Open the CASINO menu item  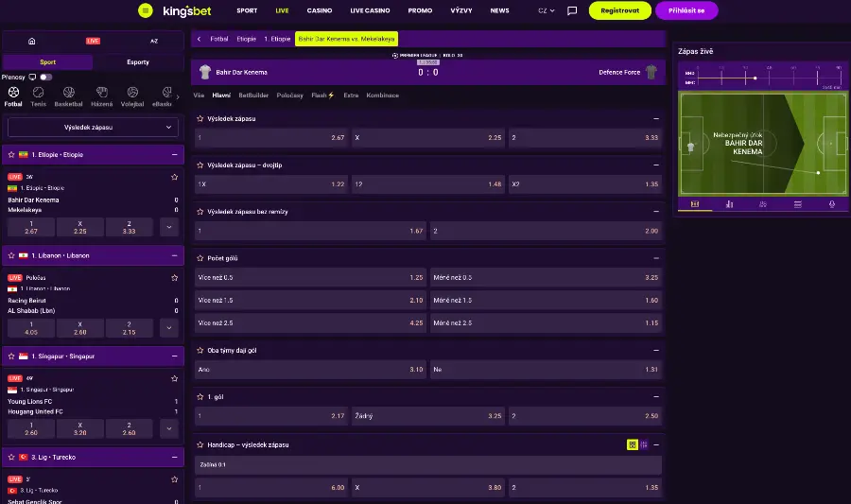tap(320, 10)
